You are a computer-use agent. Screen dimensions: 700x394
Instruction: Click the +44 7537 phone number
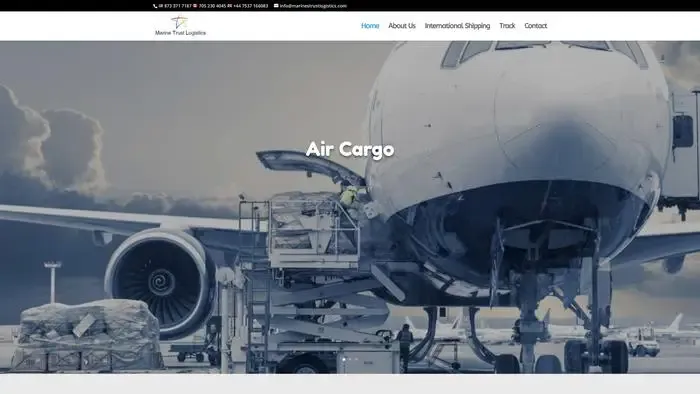tap(250, 6)
